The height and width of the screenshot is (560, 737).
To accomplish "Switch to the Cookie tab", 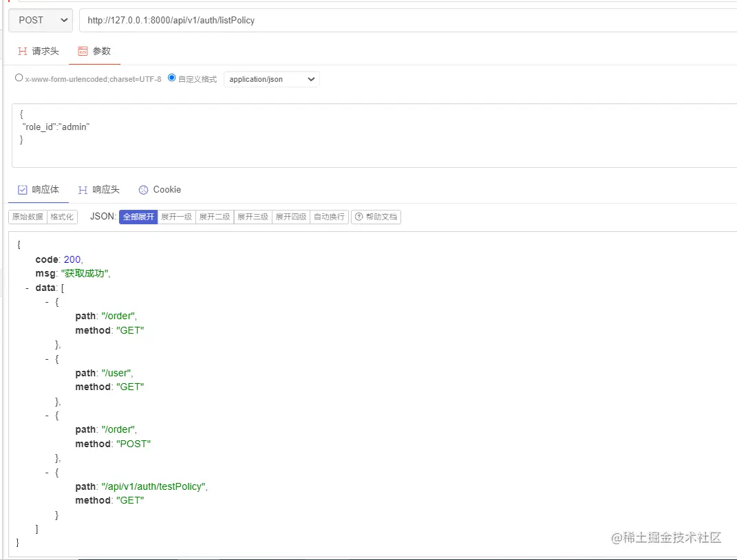I will point(167,189).
